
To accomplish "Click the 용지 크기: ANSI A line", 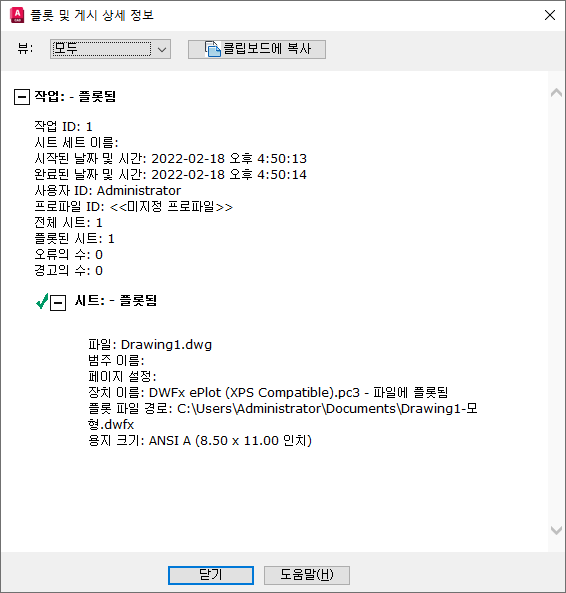I will [200, 441].
